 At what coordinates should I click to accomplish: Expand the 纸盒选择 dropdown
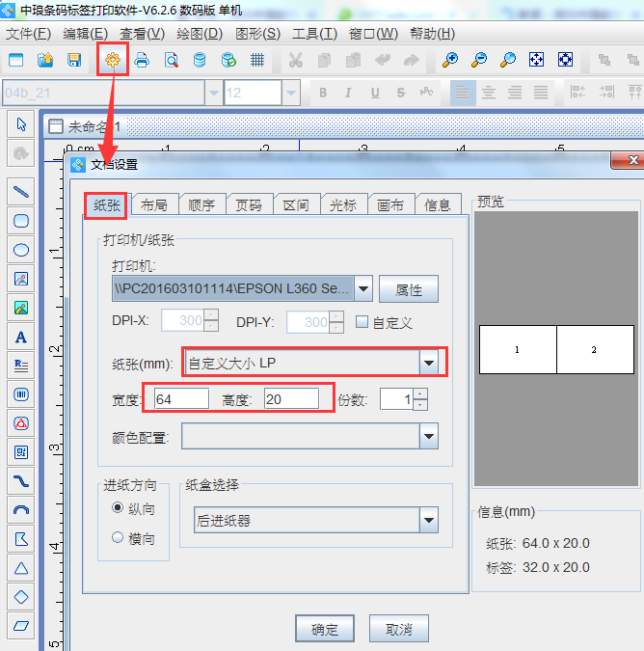pyautogui.click(x=428, y=521)
